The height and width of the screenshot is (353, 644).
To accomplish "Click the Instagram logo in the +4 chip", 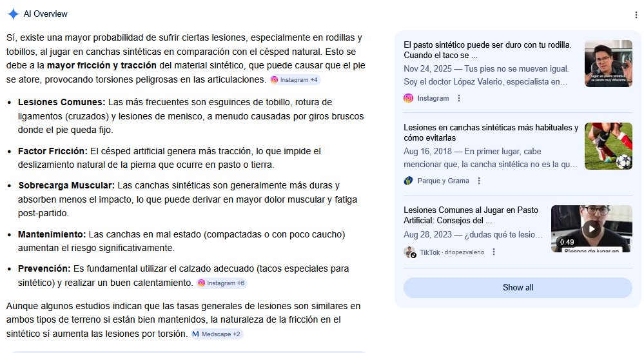I will pos(275,80).
